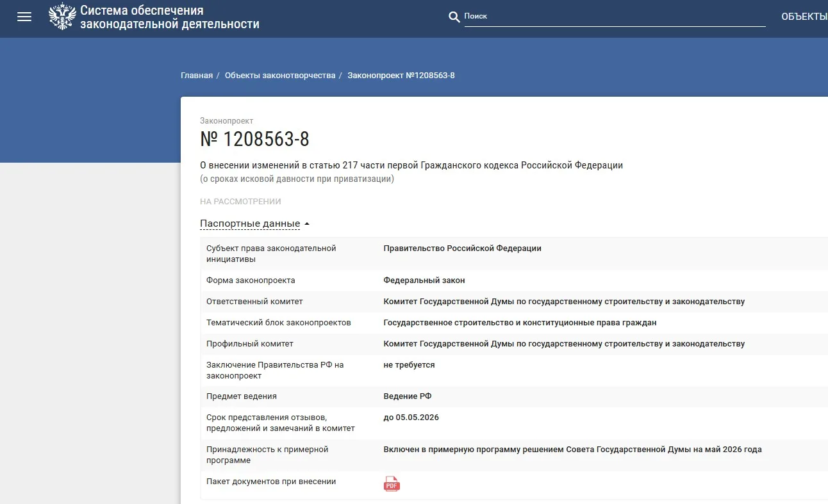The image size is (828, 504).
Task: Click the НА РАССМОТРЕНИИ status label
Action: [240, 202]
